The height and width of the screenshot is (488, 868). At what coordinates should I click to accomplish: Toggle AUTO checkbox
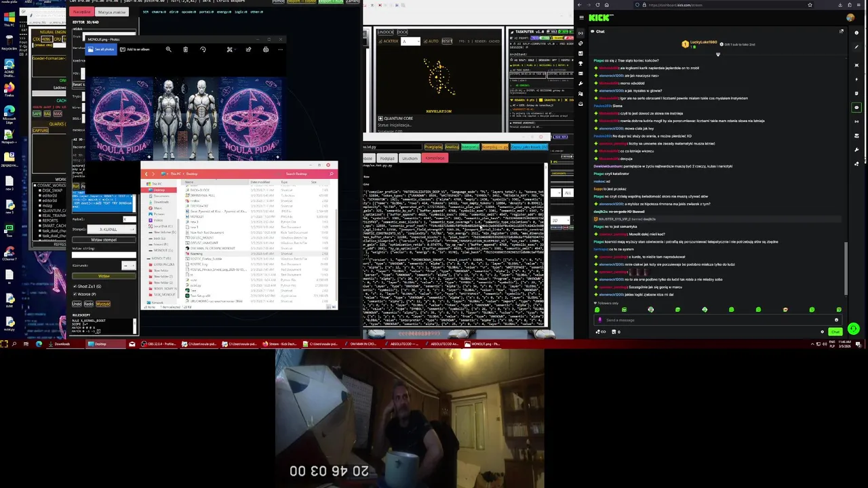click(426, 41)
